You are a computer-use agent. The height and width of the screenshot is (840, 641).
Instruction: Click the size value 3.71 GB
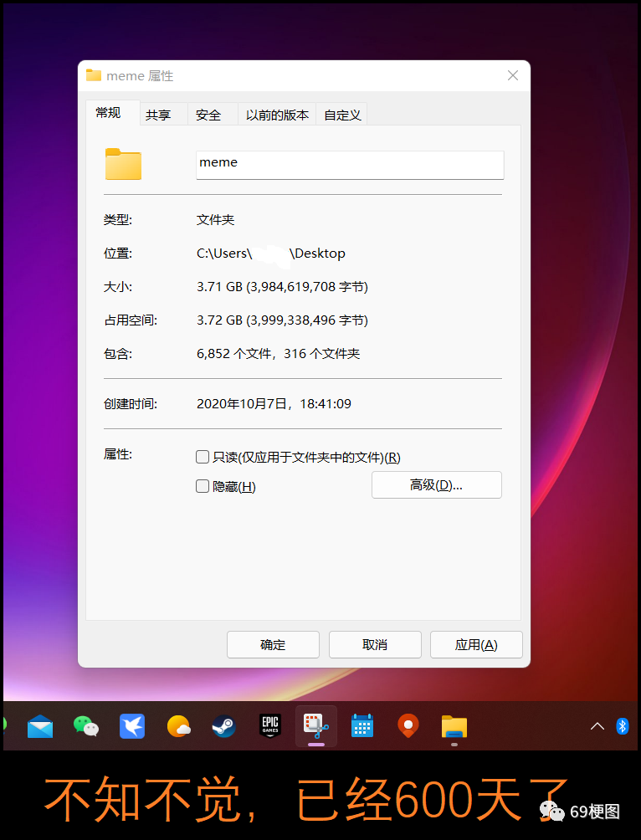coord(282,287)
